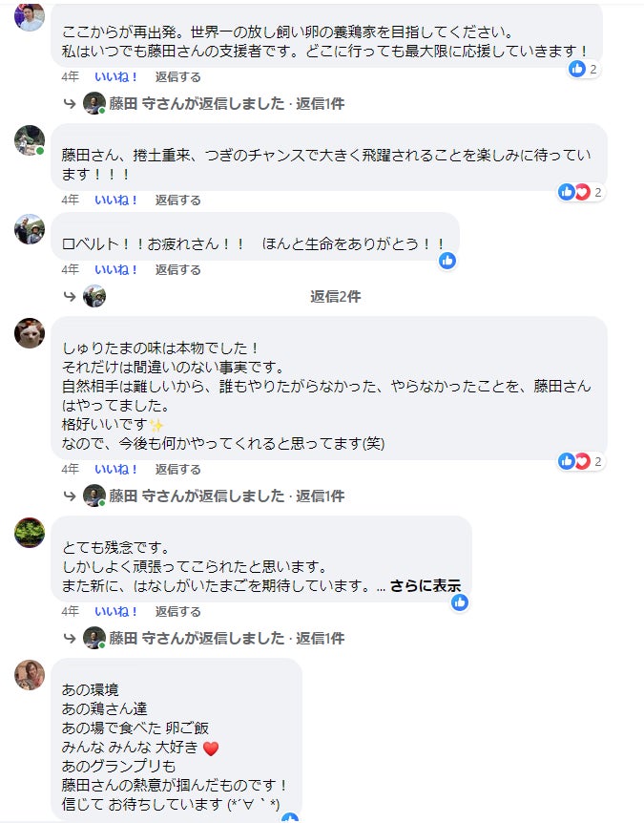
Task: Expand 藤田 守's reply under とても残念です comment
Action: (x=226, y=638)
